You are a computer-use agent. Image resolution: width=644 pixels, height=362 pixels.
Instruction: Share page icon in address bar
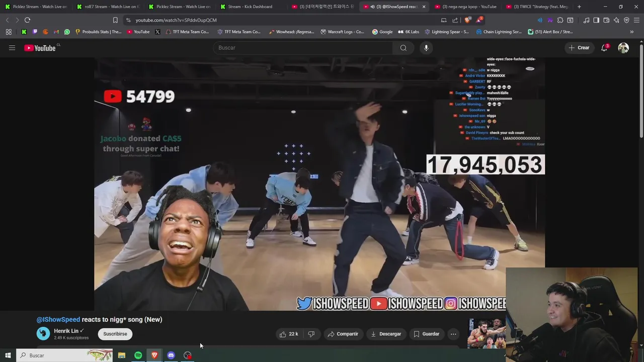(455, 20)
